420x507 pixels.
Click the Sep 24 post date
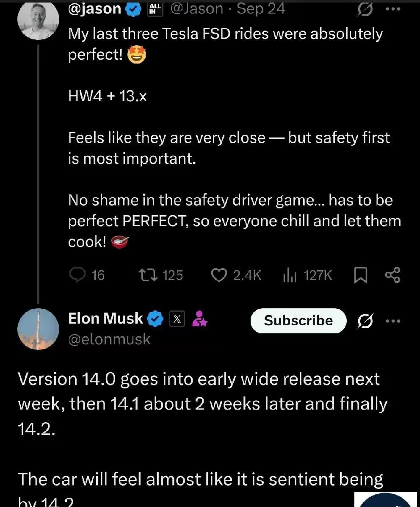click(261, 8)
